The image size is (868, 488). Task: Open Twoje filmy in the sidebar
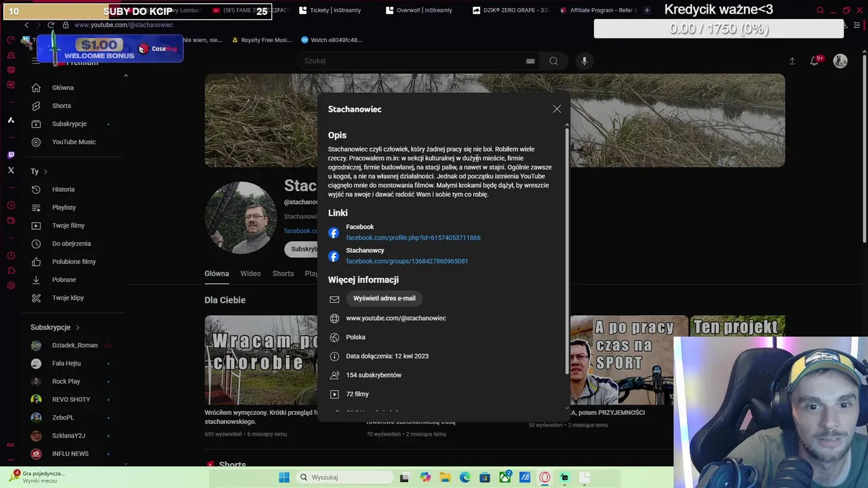(70, 226)
